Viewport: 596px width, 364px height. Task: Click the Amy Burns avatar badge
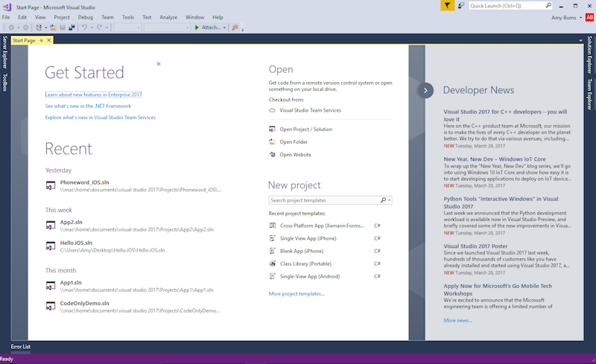pyautogui.click(x=589, y=17)
